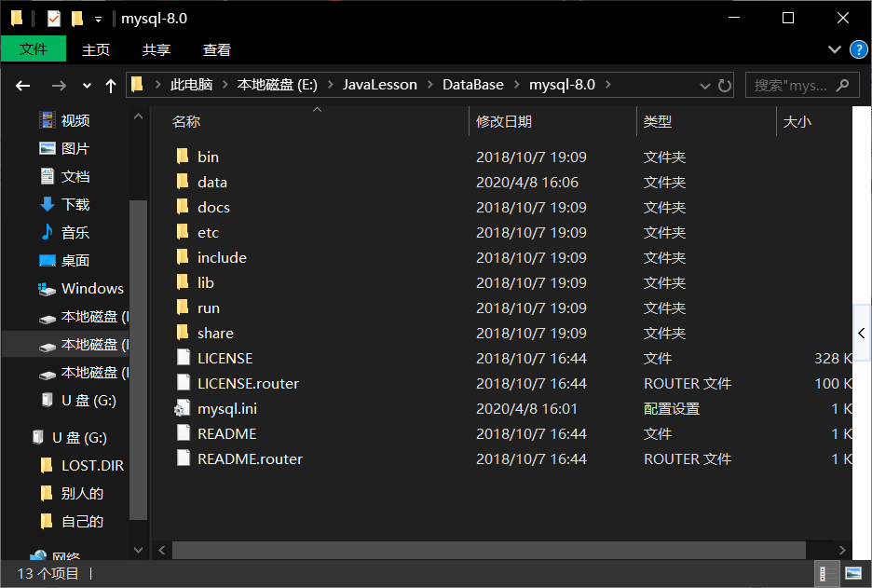Click the lib folder icon

click(183, 282)
